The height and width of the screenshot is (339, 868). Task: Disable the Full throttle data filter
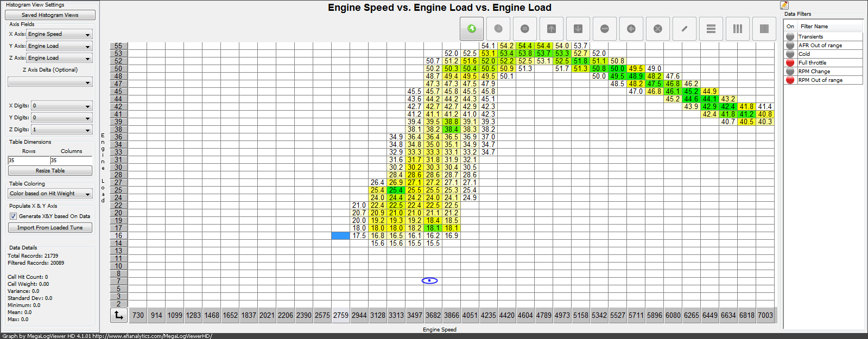click(790, 63)
